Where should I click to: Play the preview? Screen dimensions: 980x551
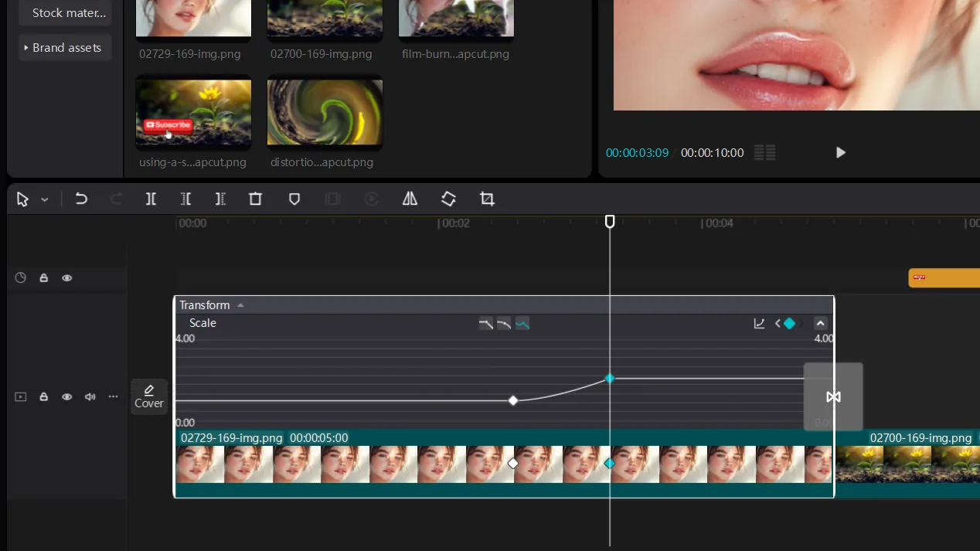(841, 153)
